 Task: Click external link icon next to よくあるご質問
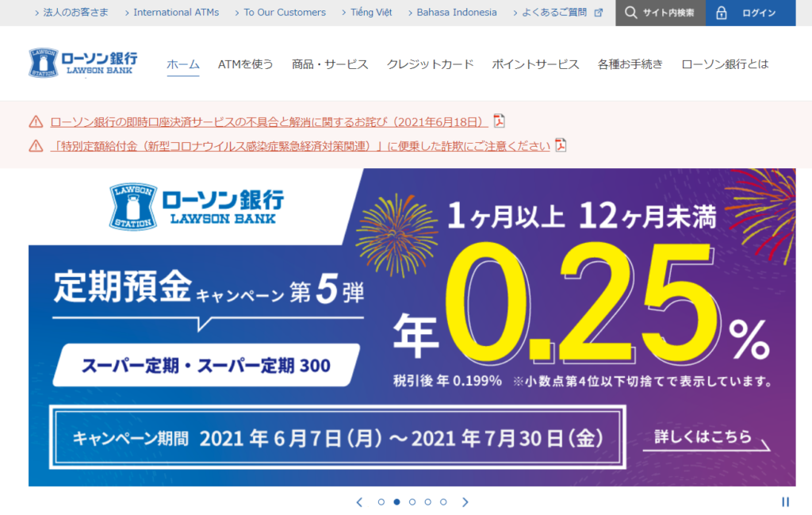pyautogui.click(x=599, y=13)
